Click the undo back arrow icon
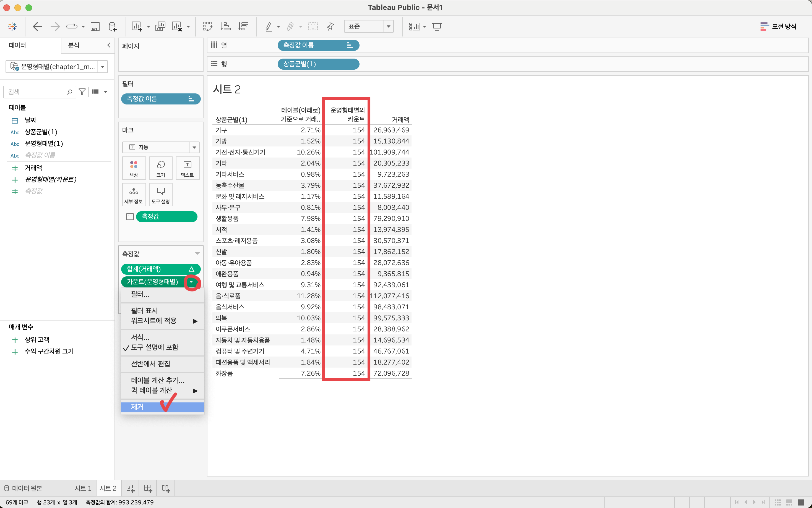Image resolution: width=812 pixels, height=508 pixels. point(37,26)
